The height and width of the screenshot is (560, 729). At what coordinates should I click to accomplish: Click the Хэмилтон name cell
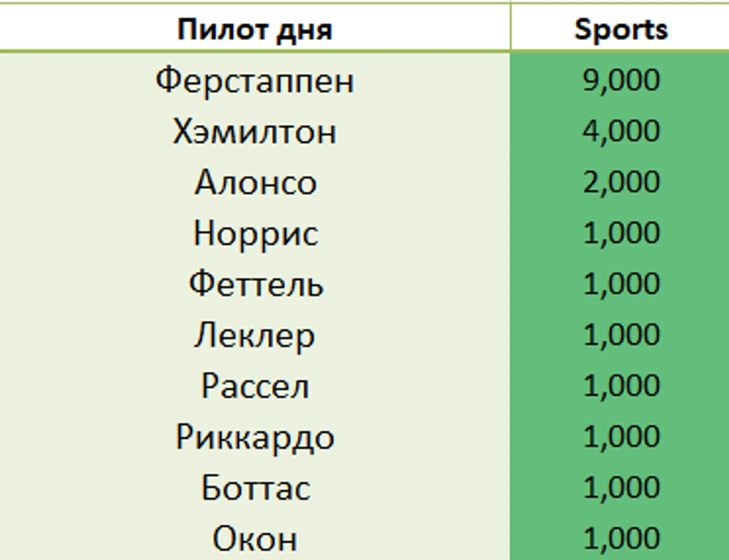tap(255, 131)
